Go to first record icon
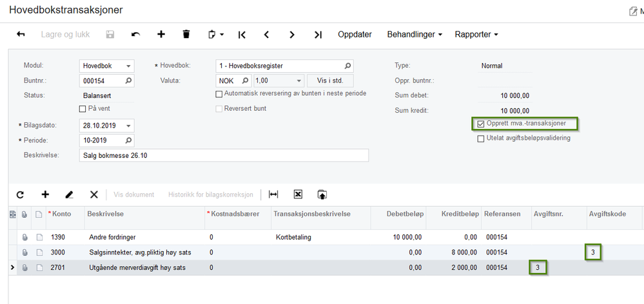Viewport: 644px width, 304px height. click(242, 35)
